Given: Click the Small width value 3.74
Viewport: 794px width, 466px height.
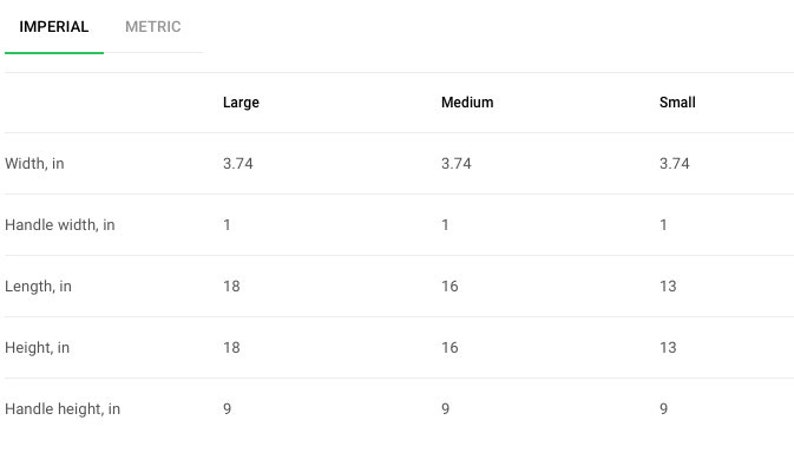Looking at the screenshot, I should pyautogui.click(x=674, y=164).
